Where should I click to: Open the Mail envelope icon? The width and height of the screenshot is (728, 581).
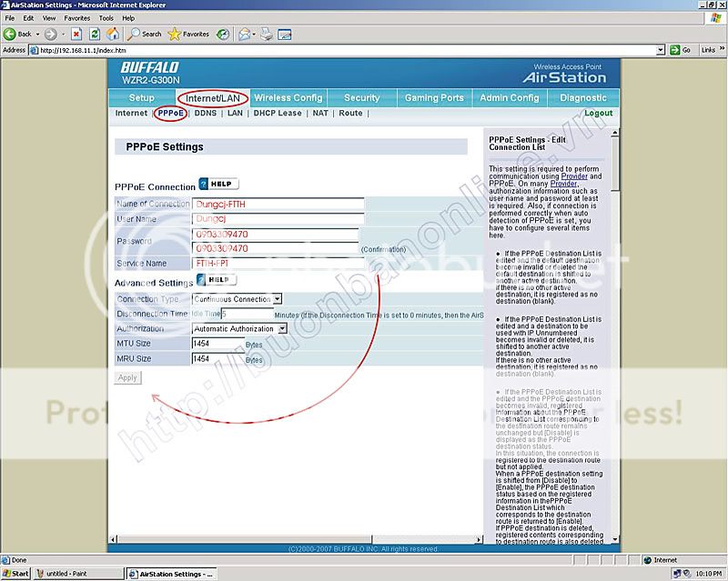coord(244,34)
